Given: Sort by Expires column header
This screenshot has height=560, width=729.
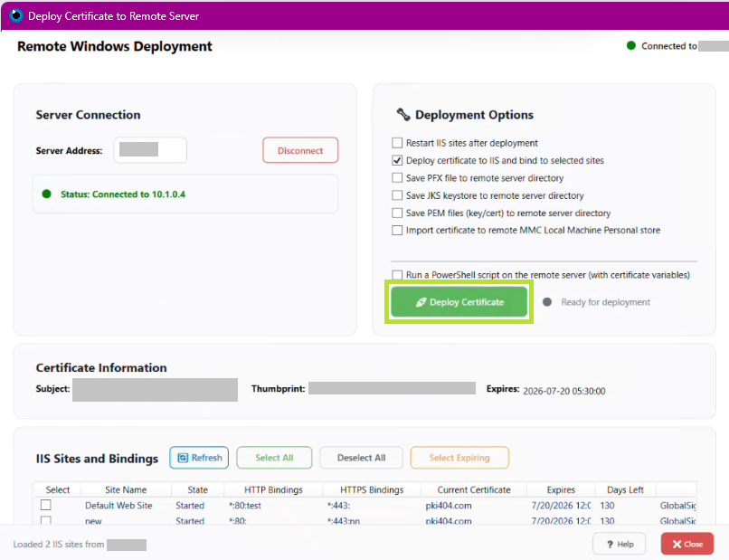Looking at the screenshot, I should pos(561,489).
